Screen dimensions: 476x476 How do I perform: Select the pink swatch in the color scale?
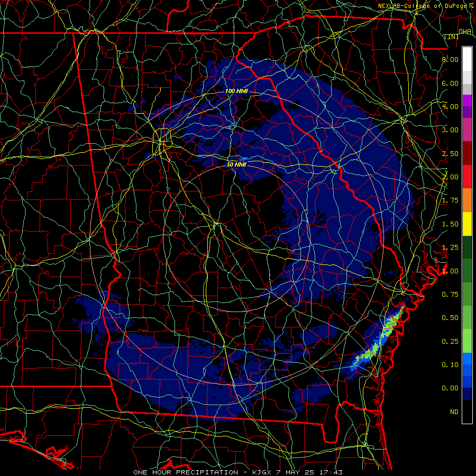467,130
